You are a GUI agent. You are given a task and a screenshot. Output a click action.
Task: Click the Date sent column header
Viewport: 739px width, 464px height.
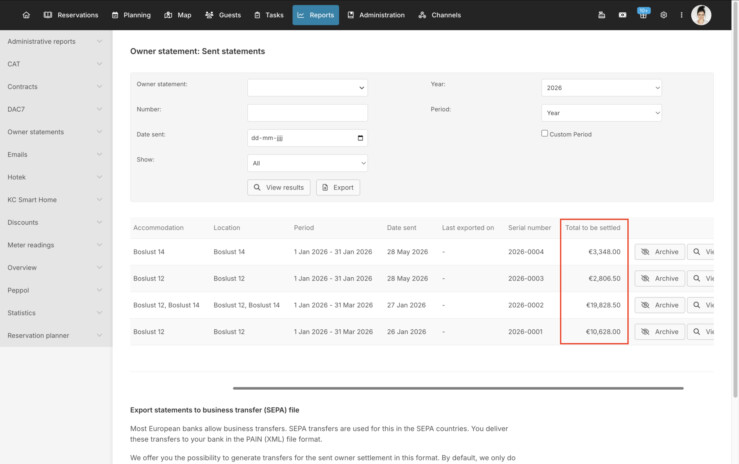pyautogui.click(x=402, y=228)
